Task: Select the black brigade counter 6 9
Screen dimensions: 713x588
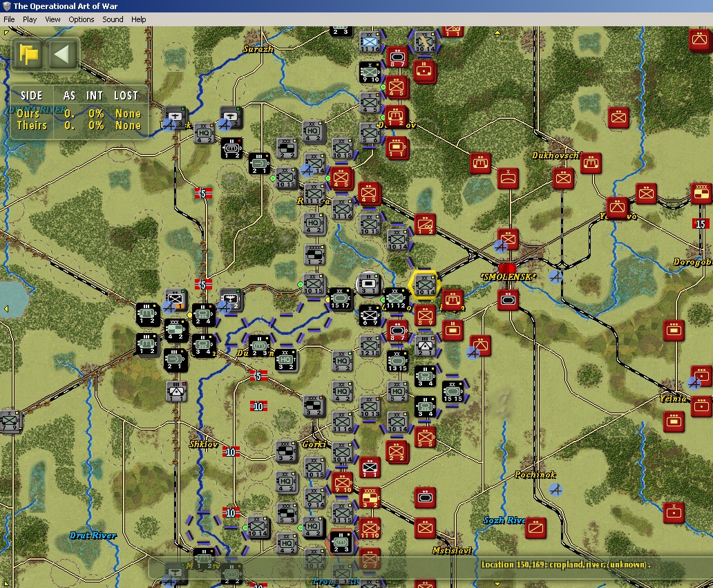Action: pos(370,315)
